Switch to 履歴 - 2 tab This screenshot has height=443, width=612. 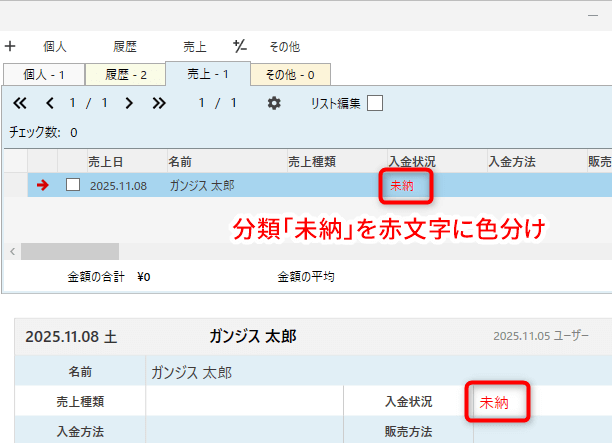coord(124,74)
